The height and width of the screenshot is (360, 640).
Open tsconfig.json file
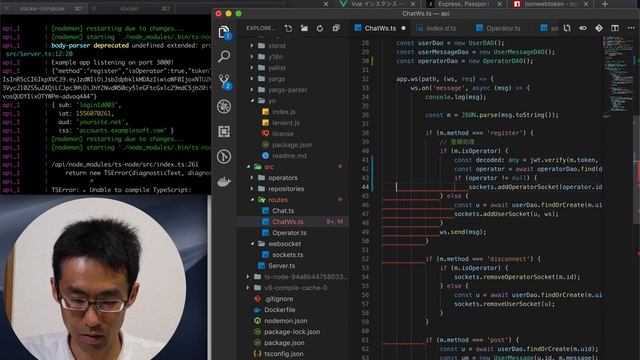[x=283, y=354]
